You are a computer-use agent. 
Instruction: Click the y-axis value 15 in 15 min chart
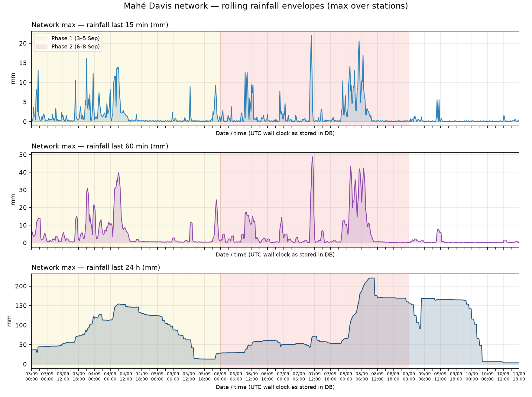coord(23,63)
